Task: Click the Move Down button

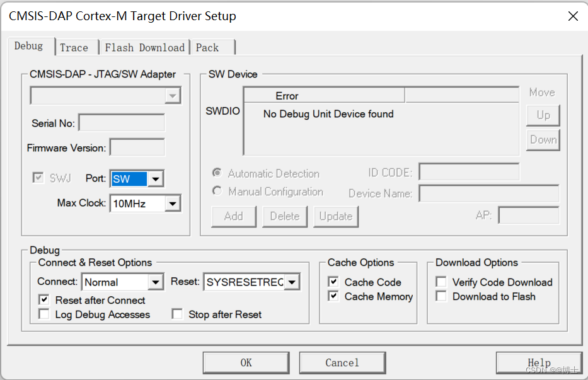Action: 543,140
